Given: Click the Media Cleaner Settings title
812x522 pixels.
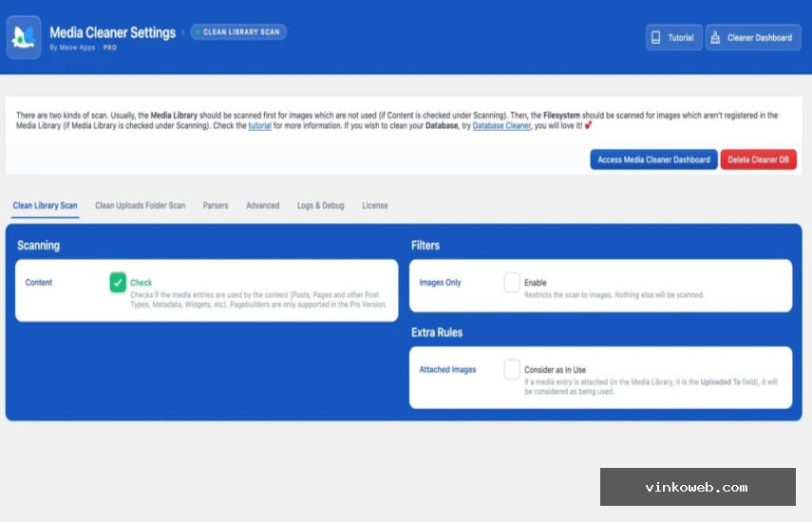Looking at the screenshot, I should click(x=112, y=32).
